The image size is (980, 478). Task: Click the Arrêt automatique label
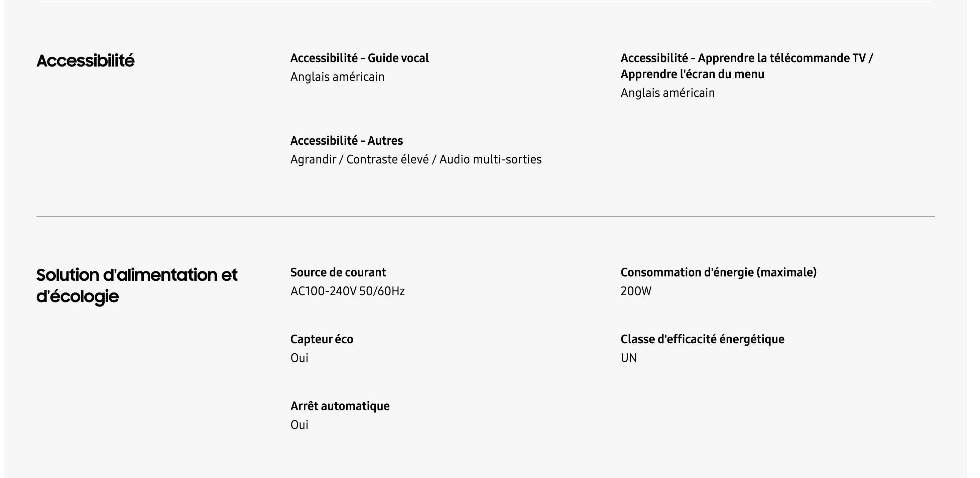(340, 406)
